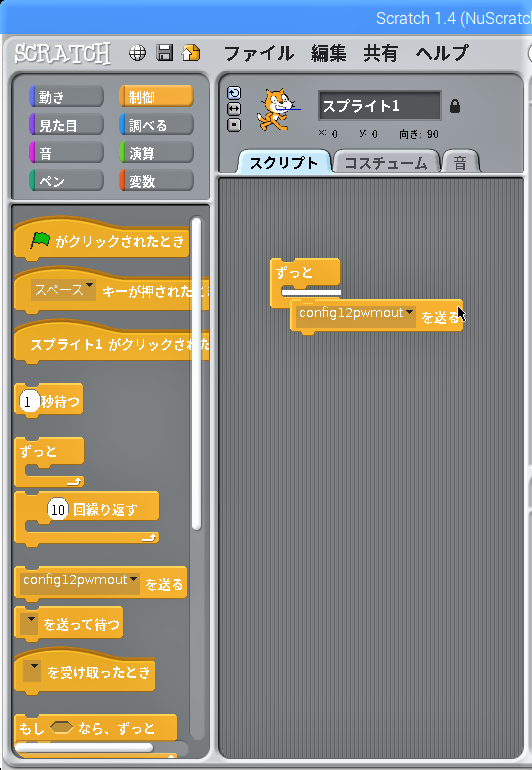Click the SCRATCH logo
532x770 pixels.
62,53
